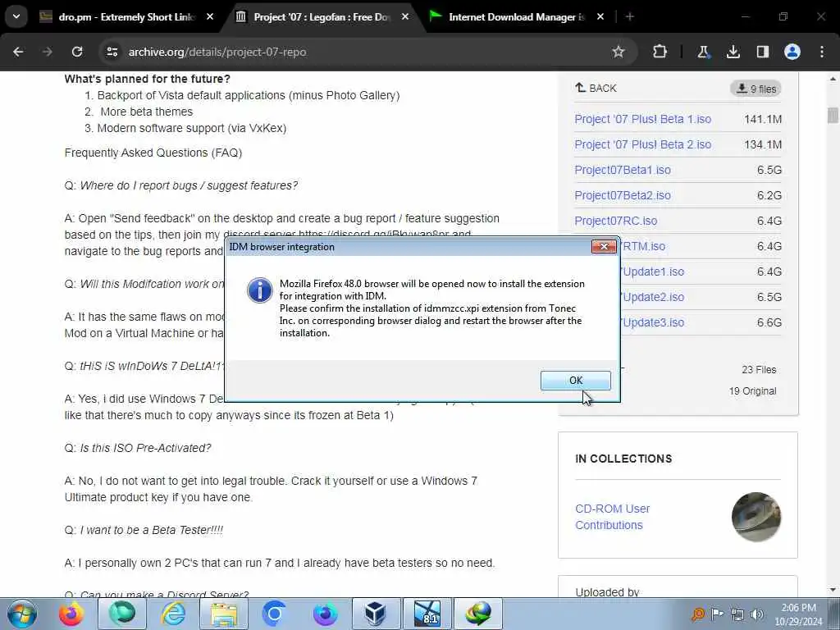This screenshot has height=630, width=840.
Task: Click the page vertical scrollbar thumb
Action: click(833, 115)
